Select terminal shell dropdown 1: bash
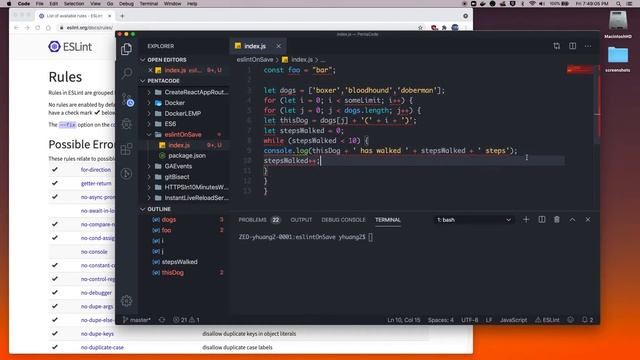 click(x=473, y=220)
